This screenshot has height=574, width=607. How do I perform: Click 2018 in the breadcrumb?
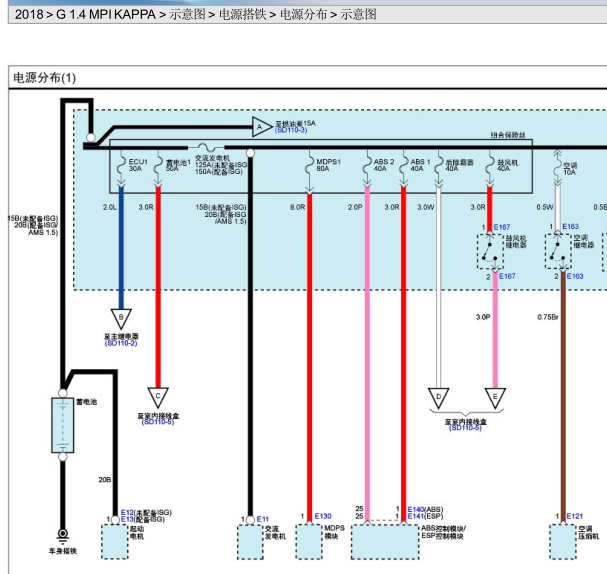point(29,15)
